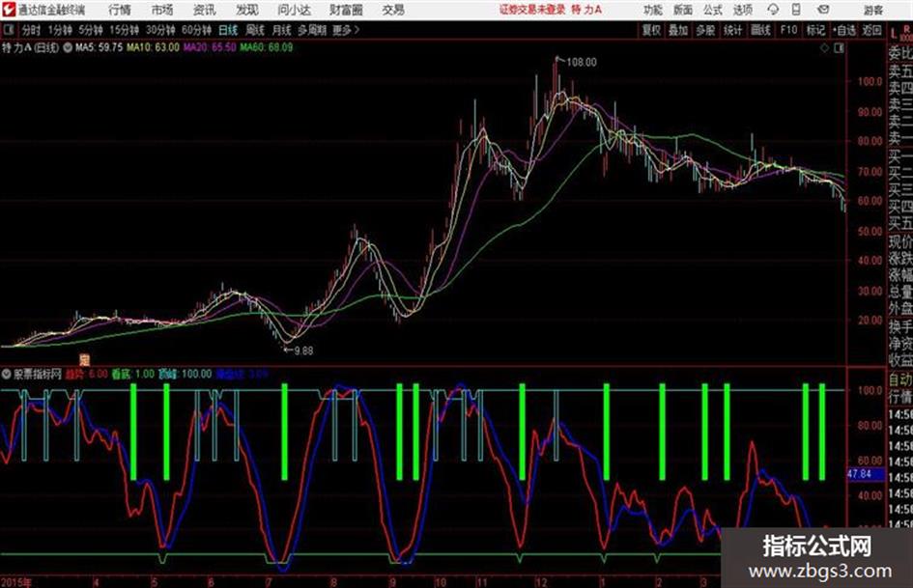Screen dimensions: 913x588
Task: Click the MA10: 63.00 value label
Action: tap(154, 47)
